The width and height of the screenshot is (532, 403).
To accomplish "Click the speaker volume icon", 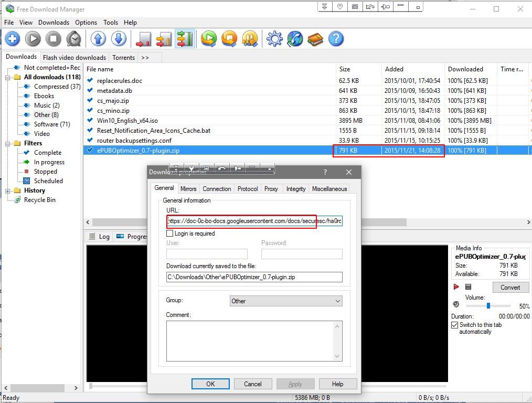I will tap(456, 304).
